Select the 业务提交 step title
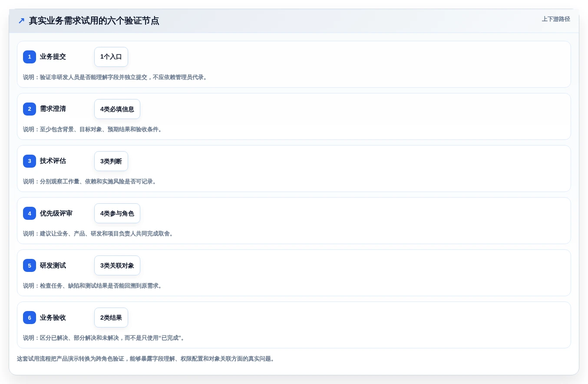 pos(53,56)
